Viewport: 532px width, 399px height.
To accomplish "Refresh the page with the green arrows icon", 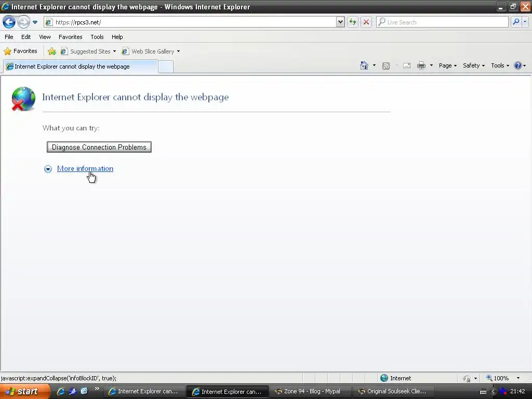I will click(x=353, y=22).
